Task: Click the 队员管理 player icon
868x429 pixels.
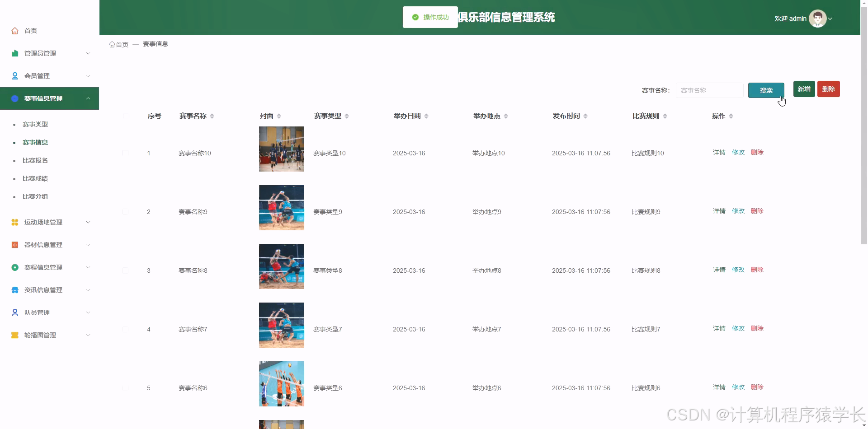Action: (15, 312)
